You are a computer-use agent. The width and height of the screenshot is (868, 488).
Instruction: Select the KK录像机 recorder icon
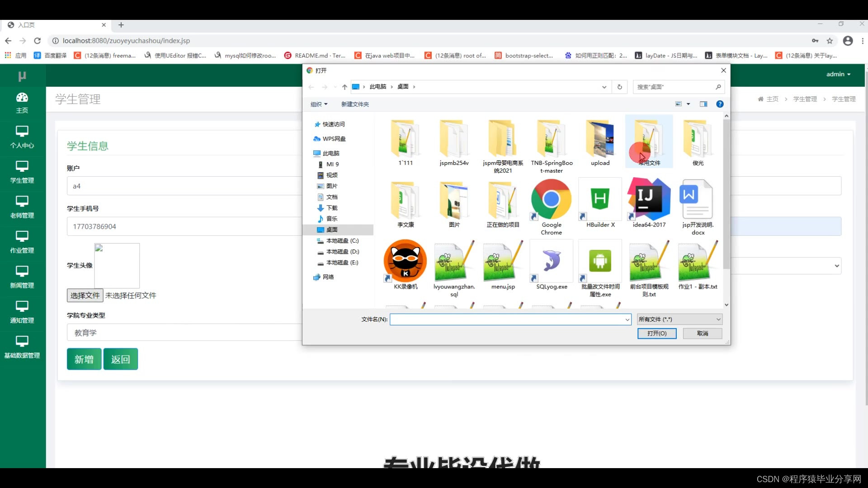click(x=405, y=262)
